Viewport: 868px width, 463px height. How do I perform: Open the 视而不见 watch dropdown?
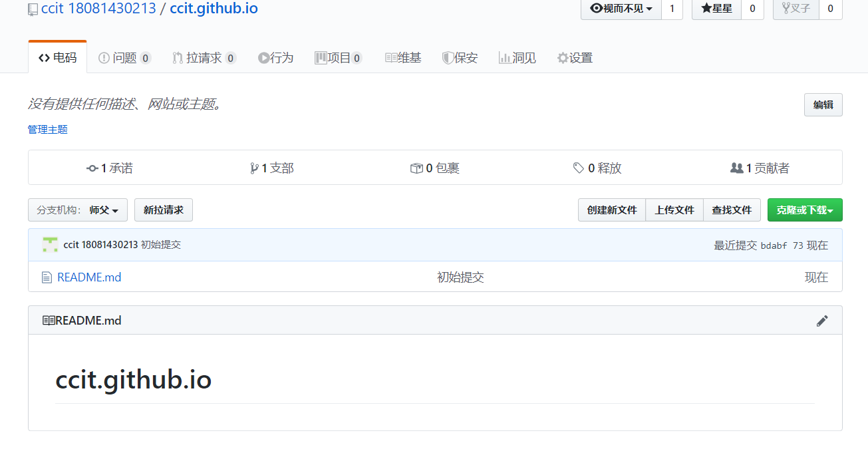(x=621, y=9)
